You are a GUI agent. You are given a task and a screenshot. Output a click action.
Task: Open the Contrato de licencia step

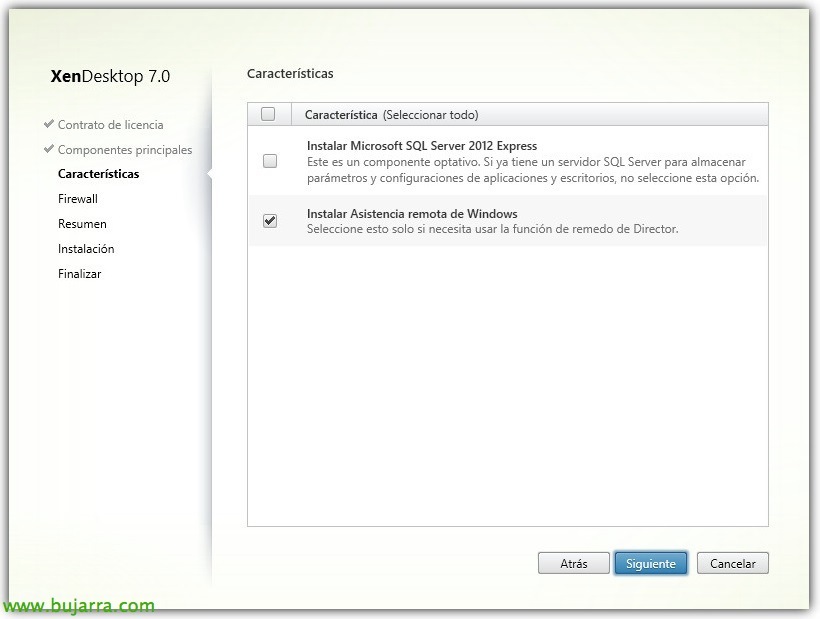tap(110, 124)
